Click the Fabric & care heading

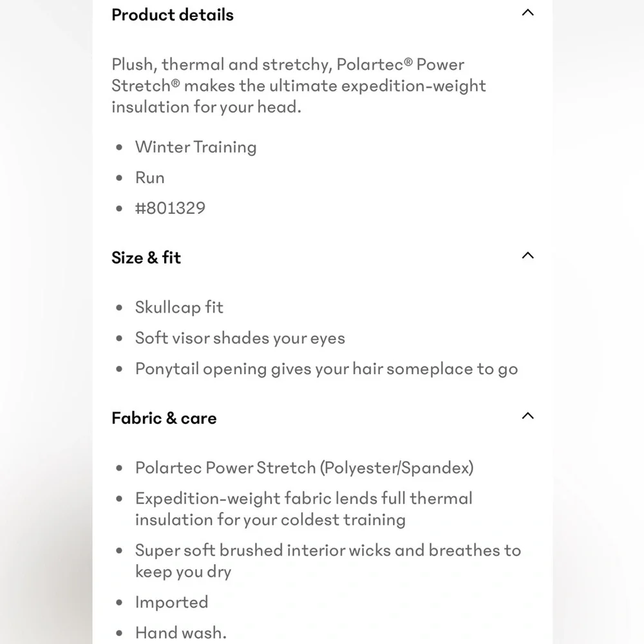click(164, 418)
